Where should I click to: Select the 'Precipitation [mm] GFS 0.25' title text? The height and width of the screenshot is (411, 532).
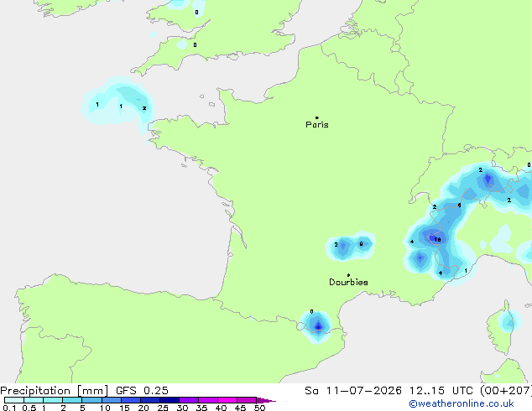pyautogui.click(x=84, y=391)
